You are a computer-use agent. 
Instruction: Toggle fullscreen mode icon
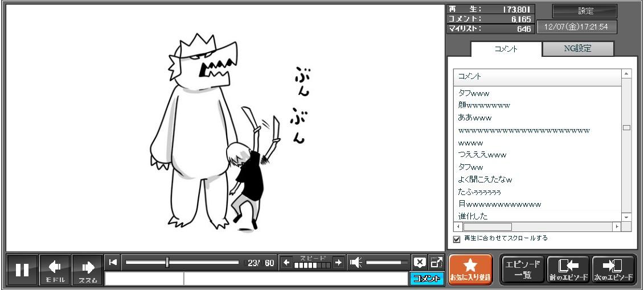tap(436, 262)
